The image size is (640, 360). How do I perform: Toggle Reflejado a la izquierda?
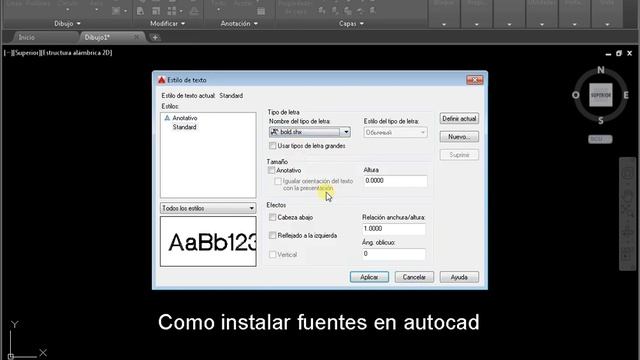coord(273,236)
